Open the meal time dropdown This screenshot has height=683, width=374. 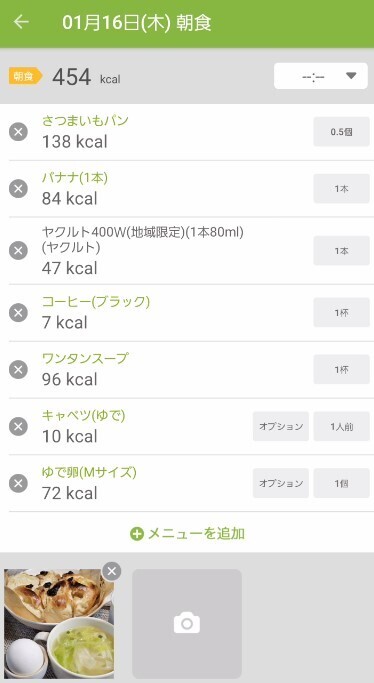[321, 76]
